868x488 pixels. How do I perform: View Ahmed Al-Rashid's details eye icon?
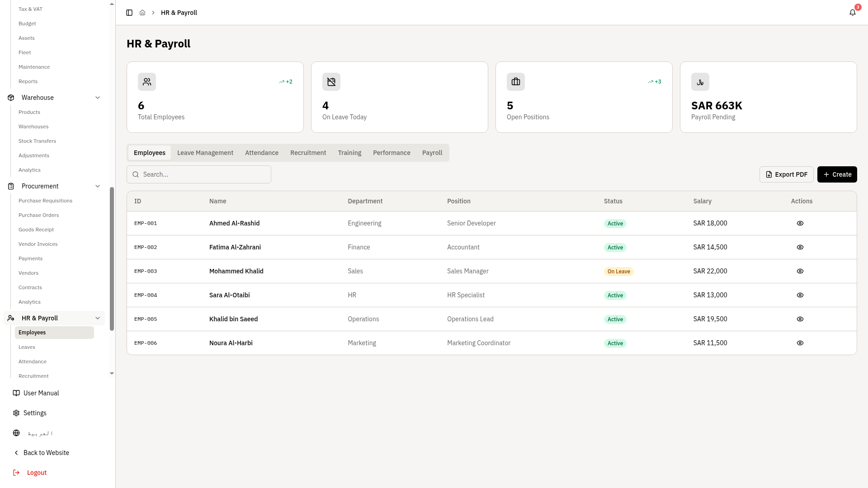coord(800,223)
